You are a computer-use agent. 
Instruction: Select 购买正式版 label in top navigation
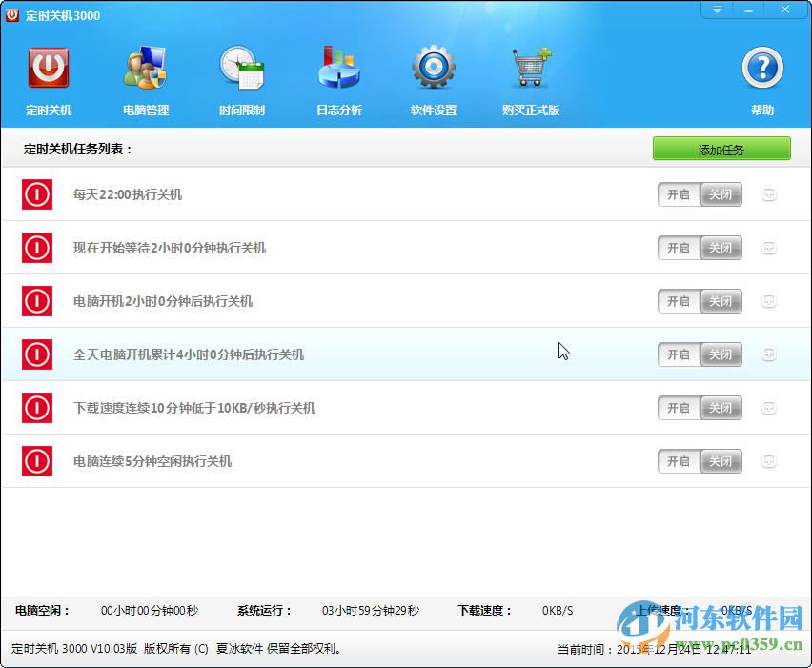(x=531, y=110)
